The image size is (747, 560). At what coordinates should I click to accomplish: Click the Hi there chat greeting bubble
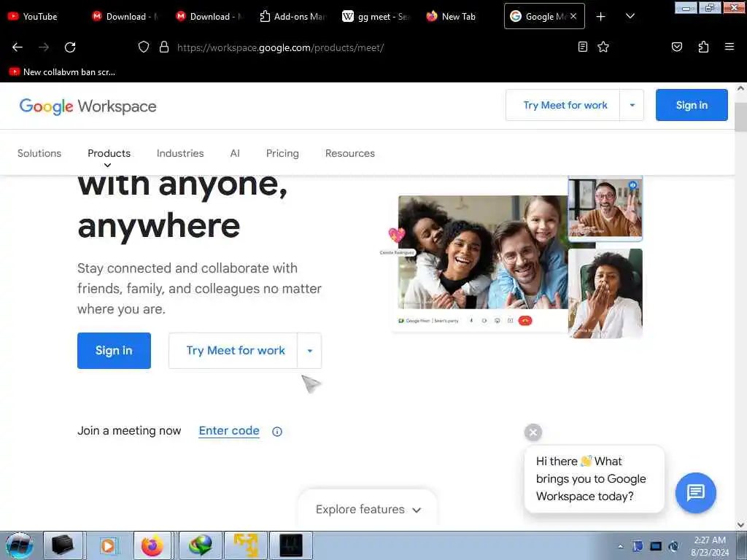pos(594,478)
